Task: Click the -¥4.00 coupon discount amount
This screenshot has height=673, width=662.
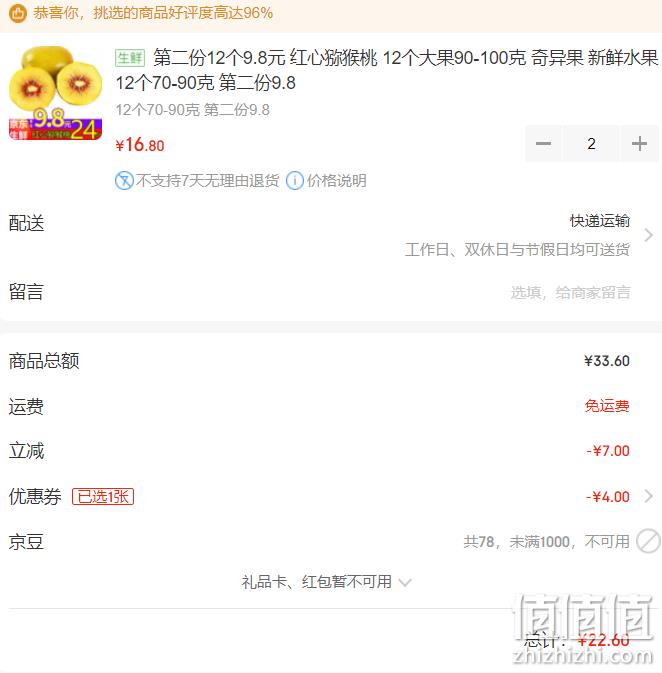Action: 607,497
